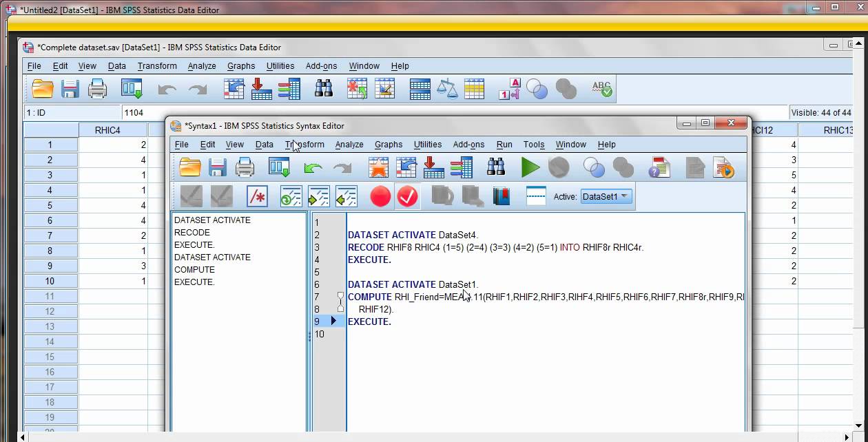Click the red checkmark icon
Screen dimensions: 868x442
[x=408, y=197]
